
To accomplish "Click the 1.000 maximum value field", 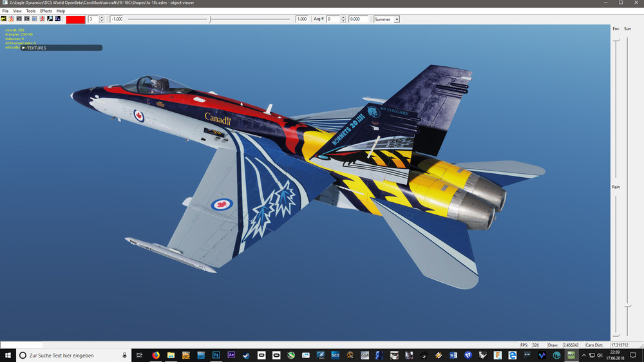I will [302, 19].
